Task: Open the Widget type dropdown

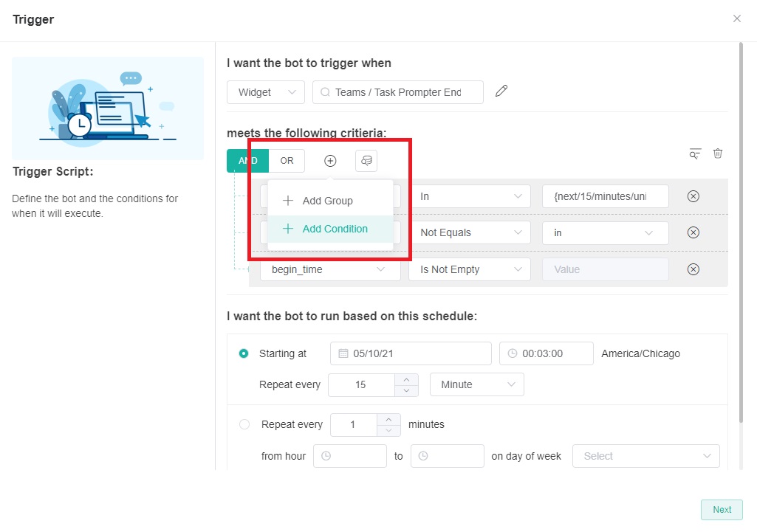Action: [x=266, y=92]
